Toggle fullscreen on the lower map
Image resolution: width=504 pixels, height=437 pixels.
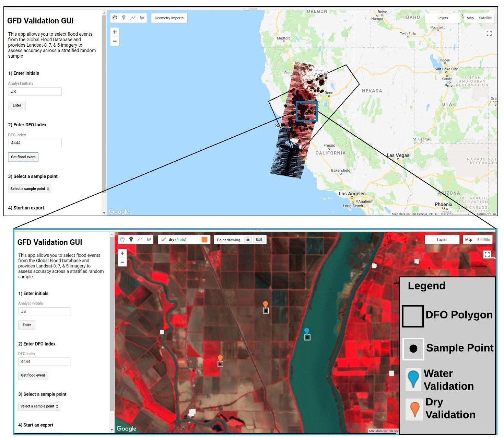(487, 254)
